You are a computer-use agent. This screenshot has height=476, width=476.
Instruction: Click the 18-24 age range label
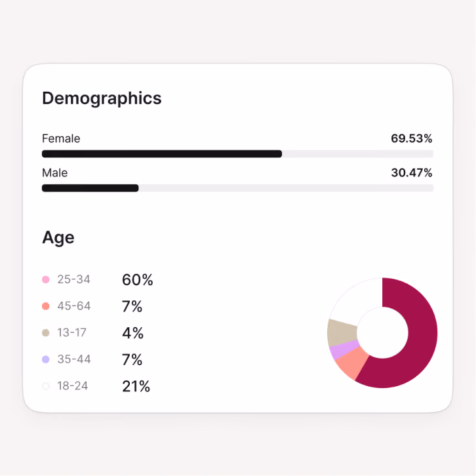point(73,386)
